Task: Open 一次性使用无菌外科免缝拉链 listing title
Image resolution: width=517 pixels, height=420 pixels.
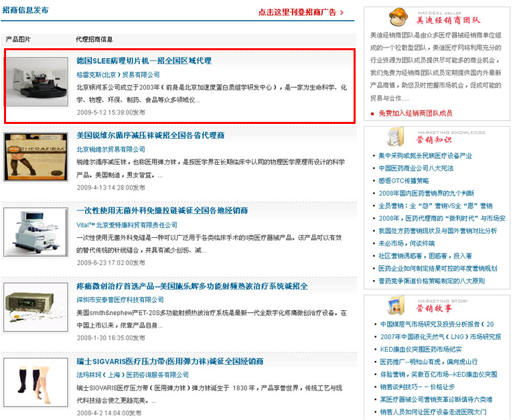Action: 162,210
